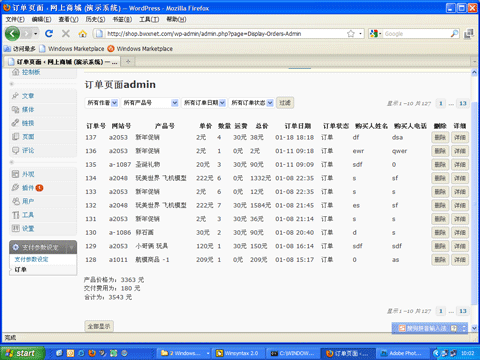Go to page 13 in top pagination
This screenshot has width=480, height=360.
tap(463, 103)
